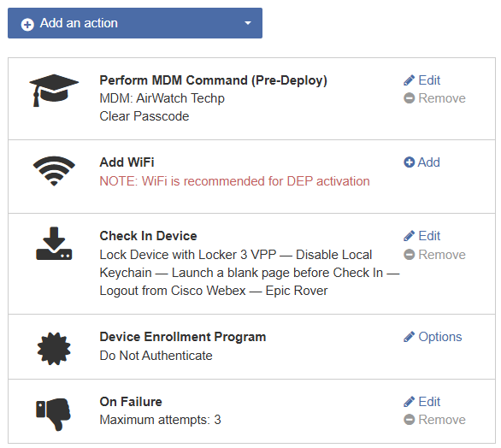Remove the Check In Device action
Viewport: 501px width, 448px height.
point(434,255)
